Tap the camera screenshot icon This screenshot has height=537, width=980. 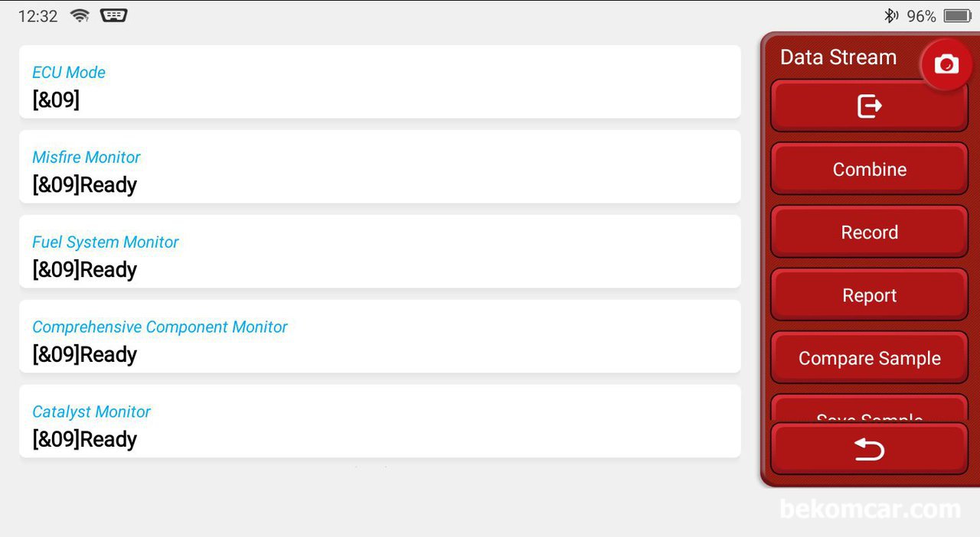tap(946, 65)
